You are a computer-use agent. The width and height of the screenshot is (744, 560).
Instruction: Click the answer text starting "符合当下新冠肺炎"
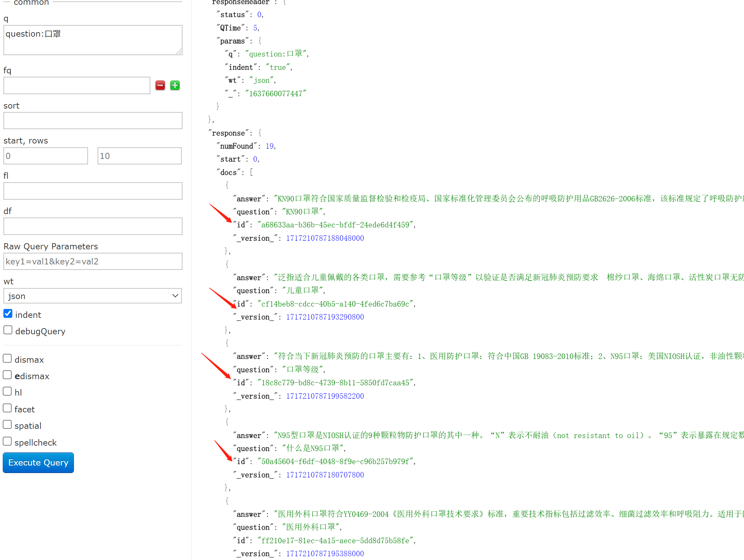pyautogui.click(x=509, y=357)
